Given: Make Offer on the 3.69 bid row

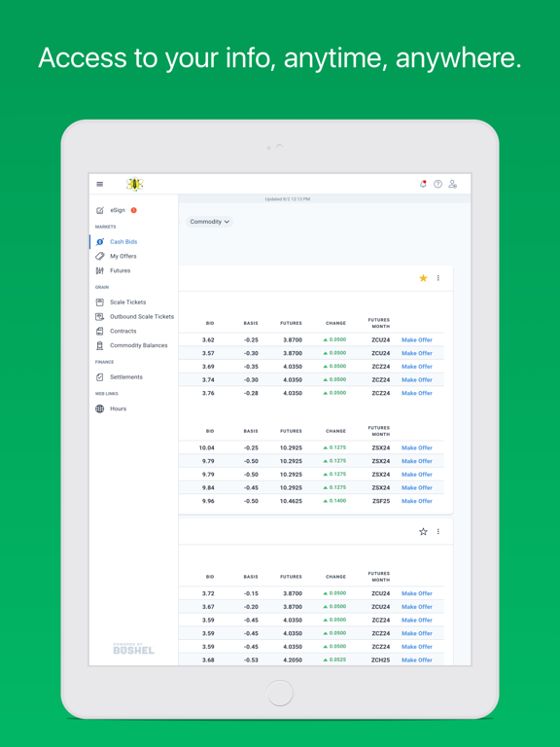Looking at the screenshot, I should 417,367.
